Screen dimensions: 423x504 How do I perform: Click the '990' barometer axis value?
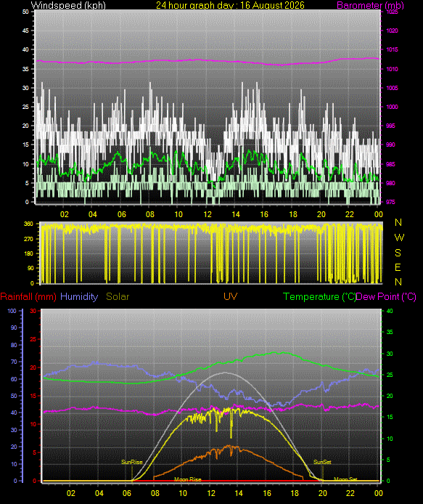coord(390,145)
